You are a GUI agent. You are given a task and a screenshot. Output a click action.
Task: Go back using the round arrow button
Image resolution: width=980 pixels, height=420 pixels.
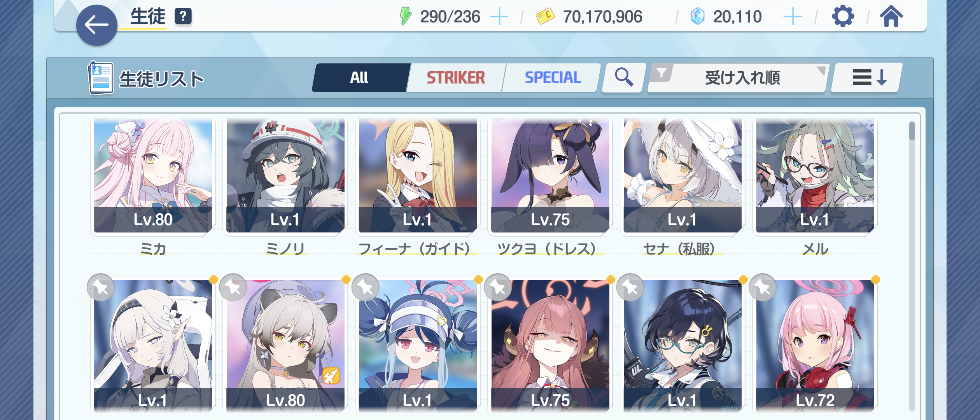tap(96, 25)
